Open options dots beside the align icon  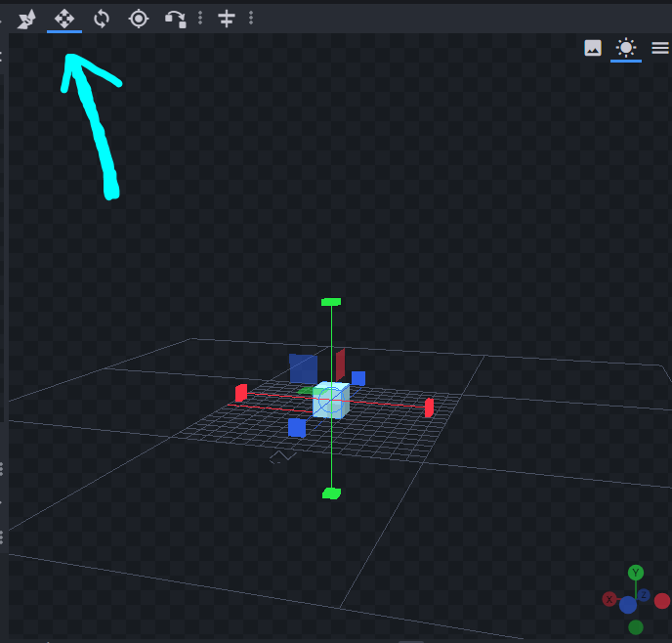pyautogui.click(x=251, y=18)
